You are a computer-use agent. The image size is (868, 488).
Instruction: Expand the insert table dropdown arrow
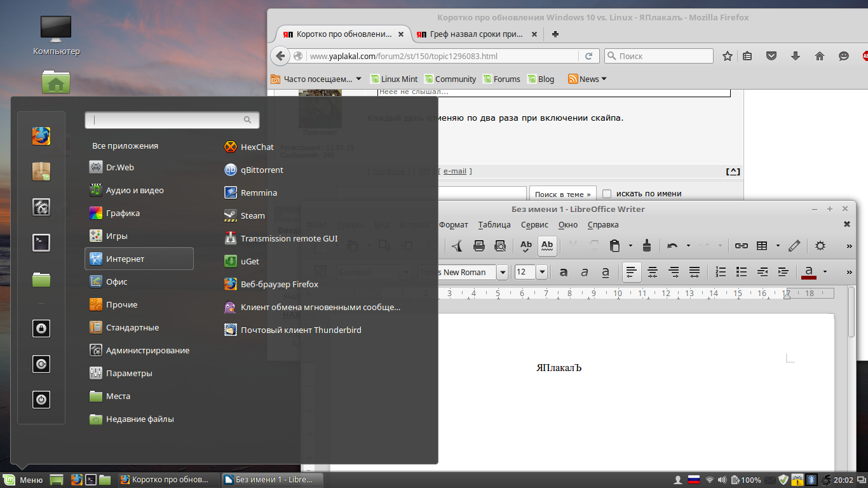click(x=778, y=245)
